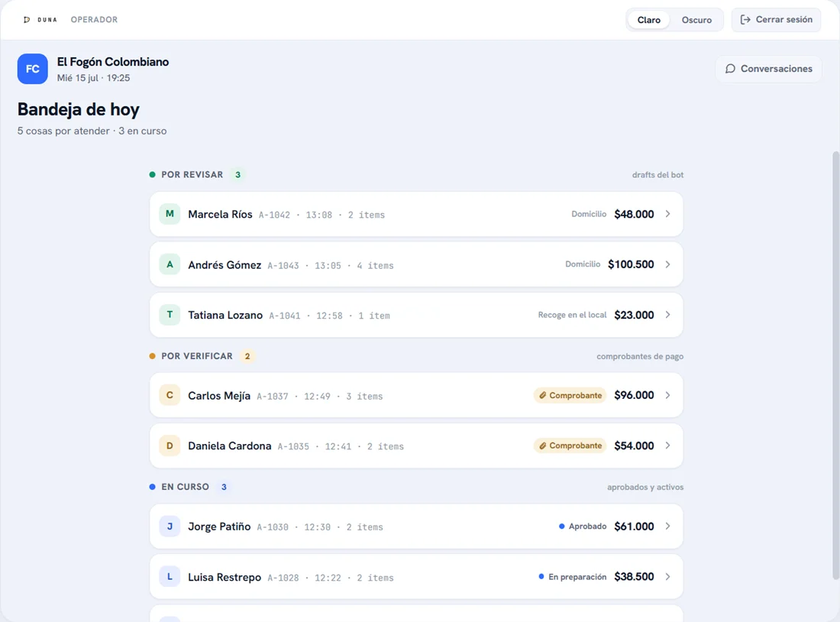The image size is (840, 622).
Task: Click the page vertical scrollbar
Action: pos(835,364)
